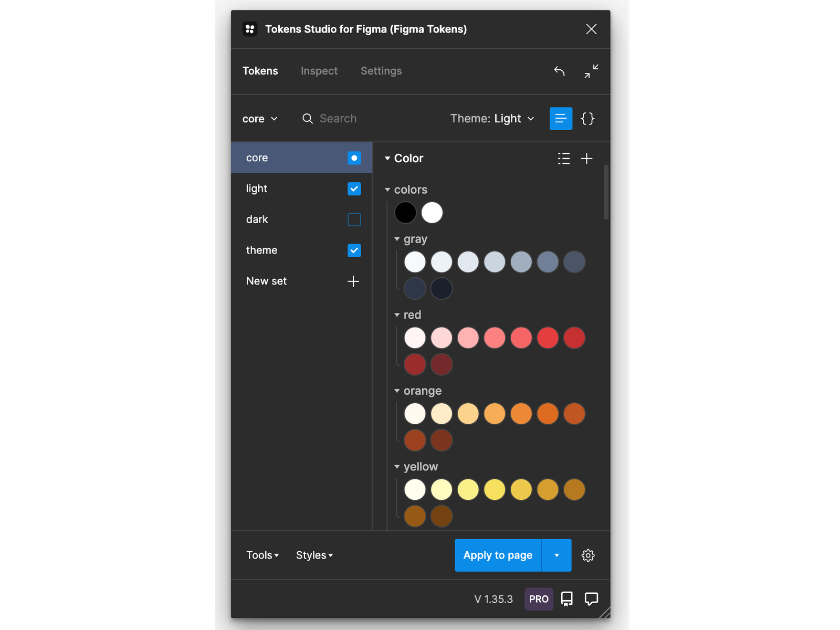Open the core token set dropdown
The image size is (840, 630).
pyautogui.click(x=260, y=119)
